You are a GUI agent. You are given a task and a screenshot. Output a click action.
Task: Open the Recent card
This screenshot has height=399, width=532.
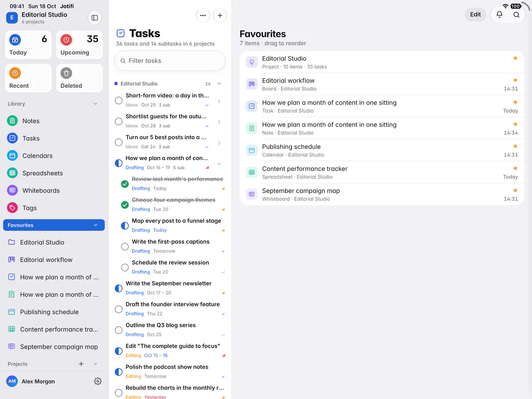[28, 78]
